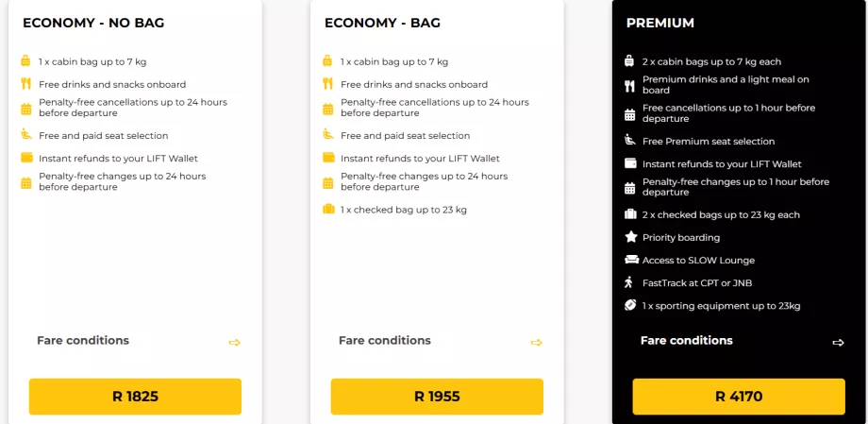Viewport: 868px width, 424px height.
Task: Click the checked bag suitcase icon in Economy Bag
Action: (x=328, y=209)
